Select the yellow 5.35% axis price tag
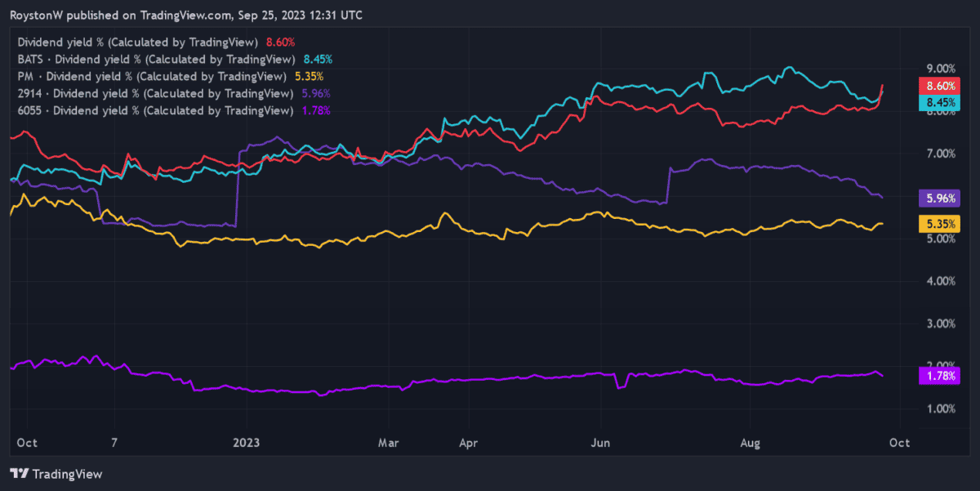 tap(938, 223)
